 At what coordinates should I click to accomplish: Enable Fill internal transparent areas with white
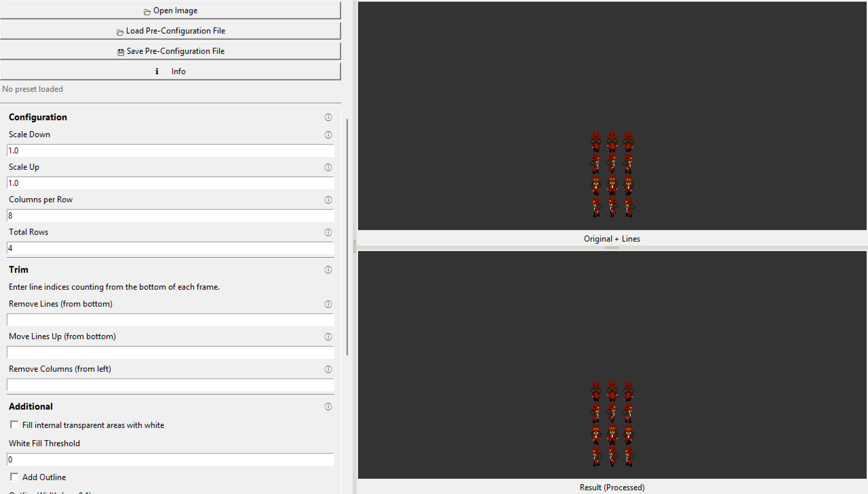click(14, 425)
